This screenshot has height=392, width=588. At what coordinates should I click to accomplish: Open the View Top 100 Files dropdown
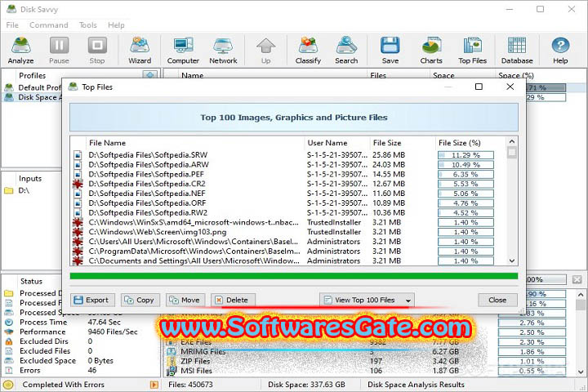coord(367,300)
